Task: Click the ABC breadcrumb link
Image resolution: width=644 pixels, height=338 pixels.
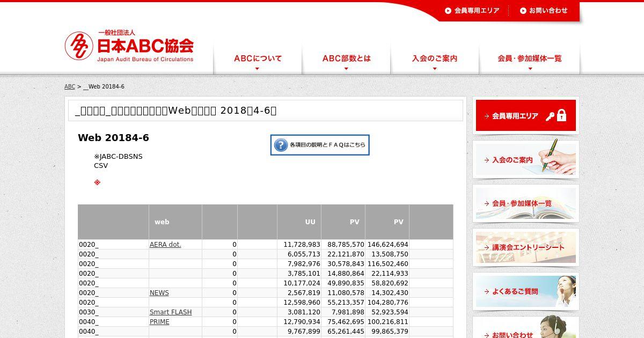Action: click(x=70, y=87)
